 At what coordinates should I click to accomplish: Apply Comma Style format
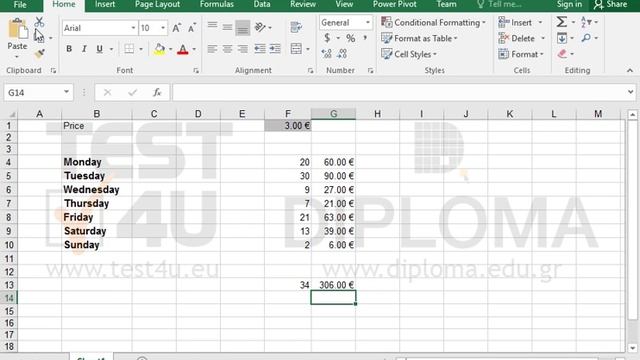(x=365, y=38)
